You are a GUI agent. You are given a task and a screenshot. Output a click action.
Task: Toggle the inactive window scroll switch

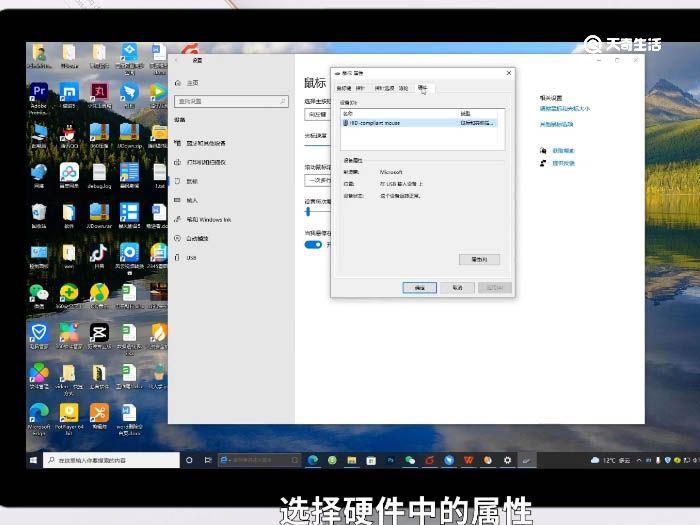[313, 244]
